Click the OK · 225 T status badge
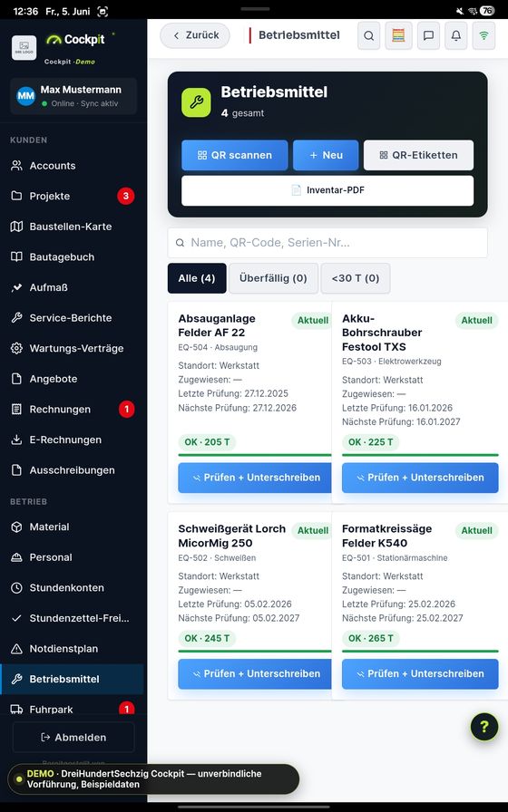Screen dimensions: 508x812 [x=371, y=442]
